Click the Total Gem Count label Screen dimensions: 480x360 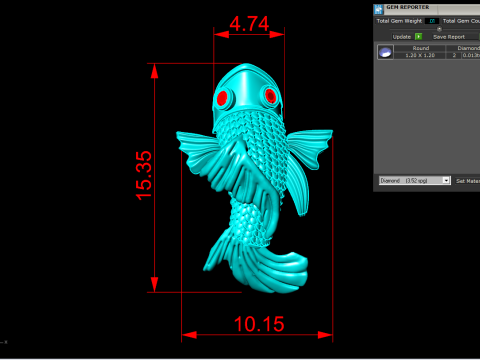(461, 21)
